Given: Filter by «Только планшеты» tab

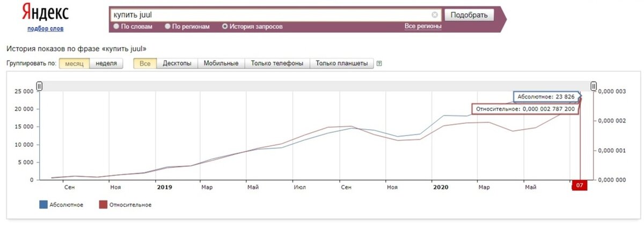Looking at the screenshot, I should click(x=342, y=64).
